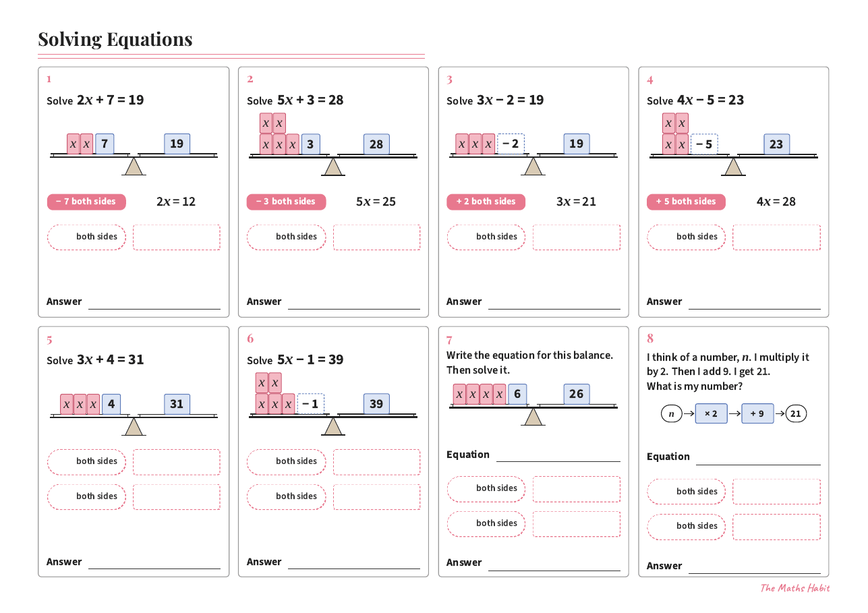The image size is (868, 613).
Task: Click the '+ 5 both sides' pink pill
Action: (x=686, y=202)
